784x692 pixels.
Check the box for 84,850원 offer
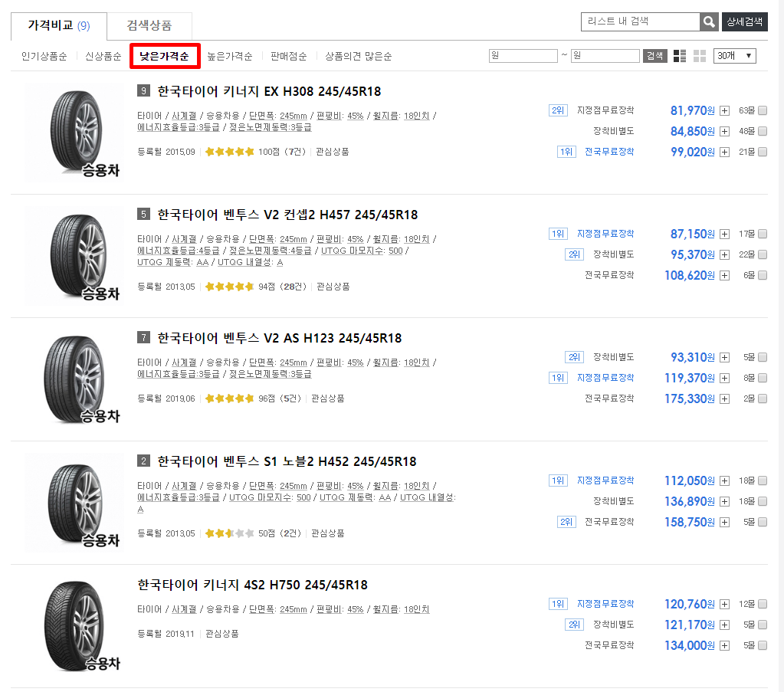click(x=763, y=131)
